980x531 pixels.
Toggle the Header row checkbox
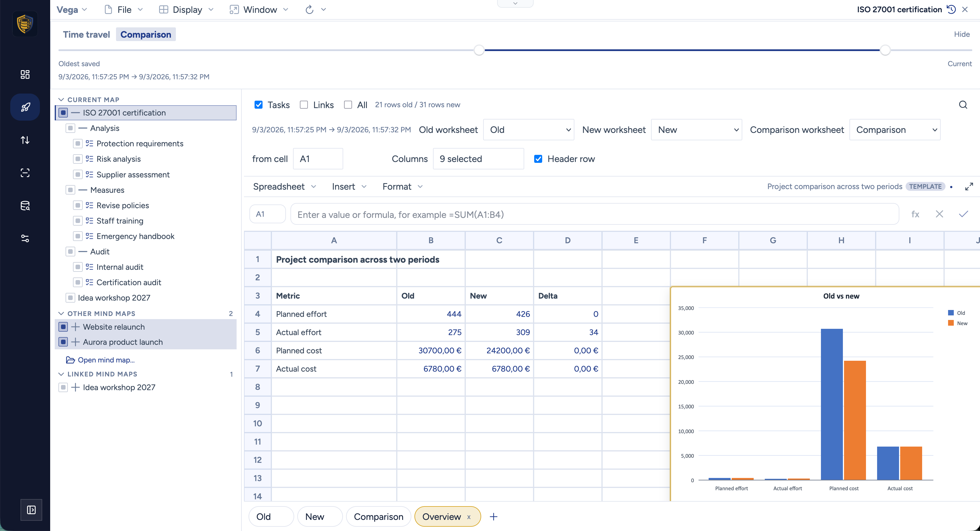(x=538, y=159)
